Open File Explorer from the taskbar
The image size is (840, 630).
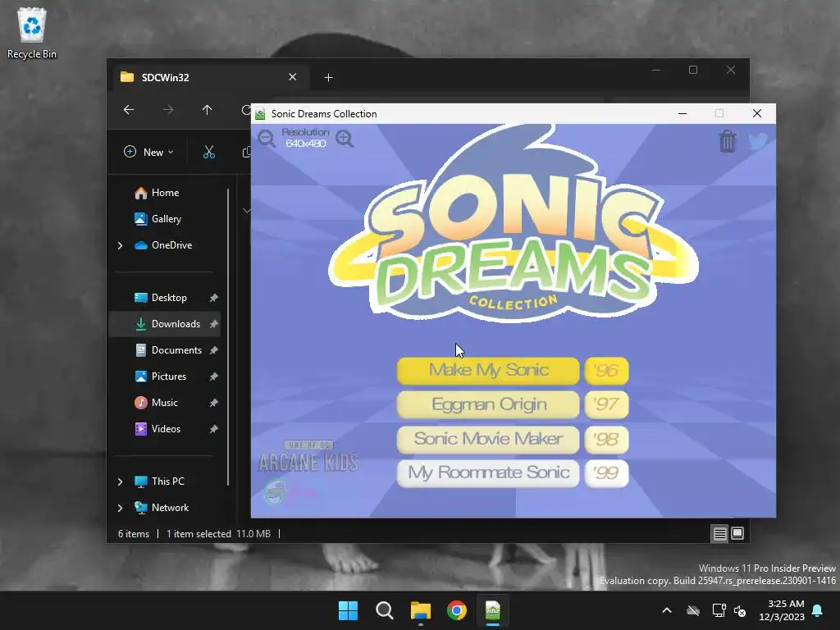421,610
